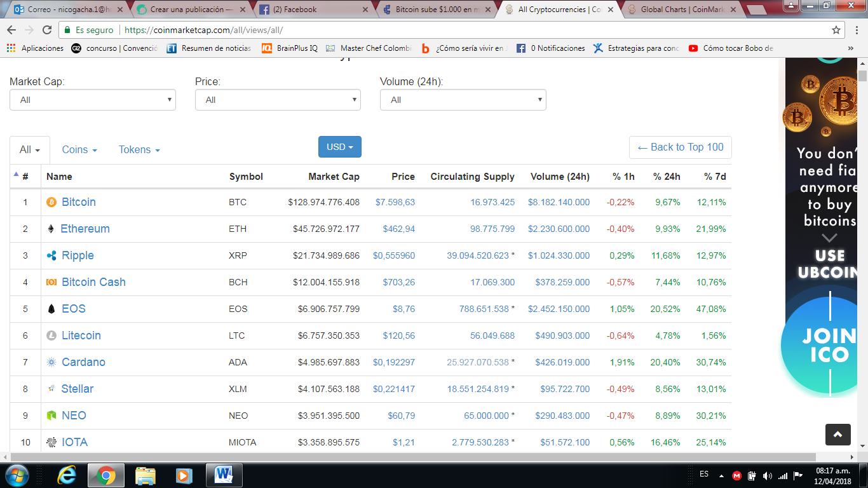868x488 pixels.
Task: Click EOS volume $2.452.150.000 link
Action: (x=559, y=309)
